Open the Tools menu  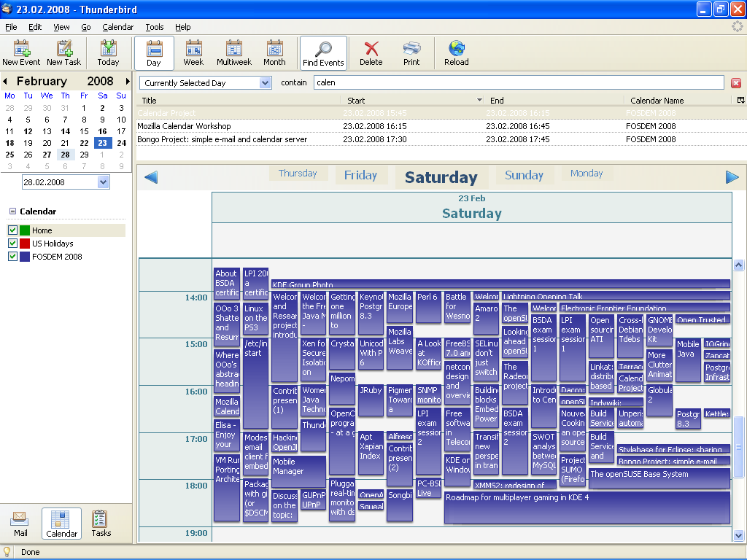point(155,27)
